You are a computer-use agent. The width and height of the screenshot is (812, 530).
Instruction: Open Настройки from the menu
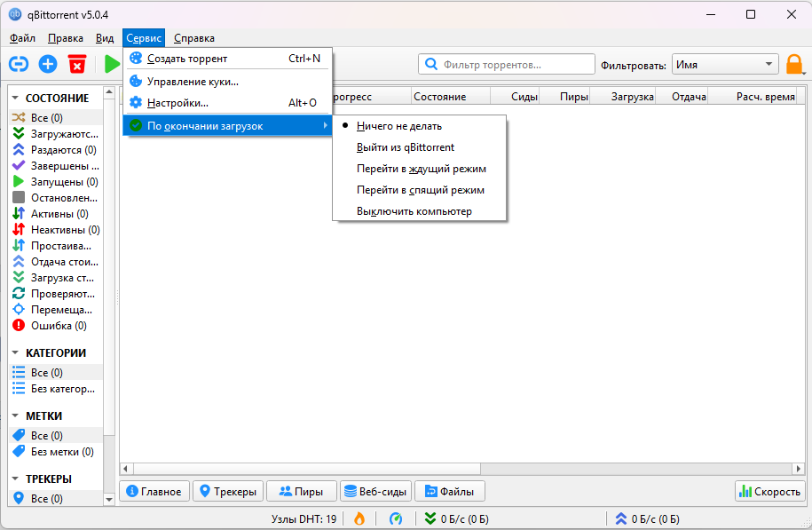click(228, 103)
